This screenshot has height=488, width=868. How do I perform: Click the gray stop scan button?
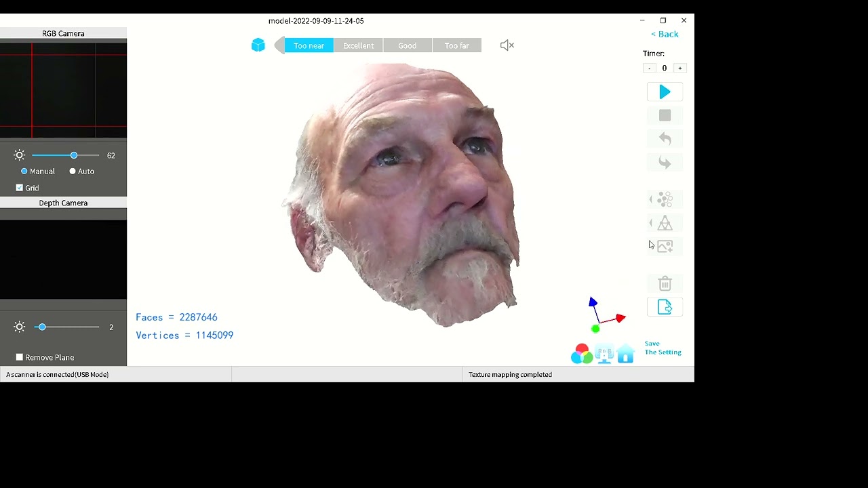665,116
